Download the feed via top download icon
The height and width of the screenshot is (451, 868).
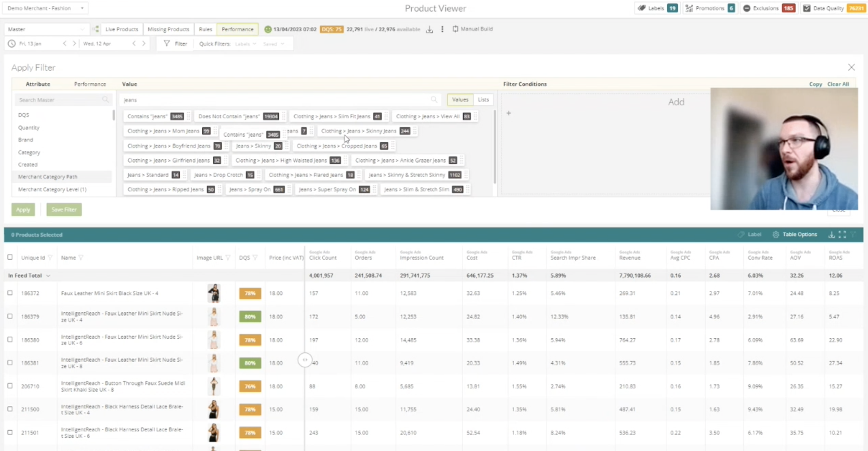(x=430, y=29)
